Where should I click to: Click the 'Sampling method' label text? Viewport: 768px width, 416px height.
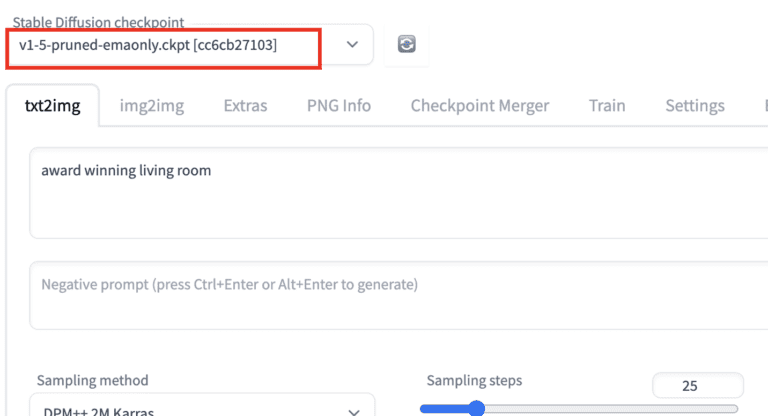(x=92, y=380)
